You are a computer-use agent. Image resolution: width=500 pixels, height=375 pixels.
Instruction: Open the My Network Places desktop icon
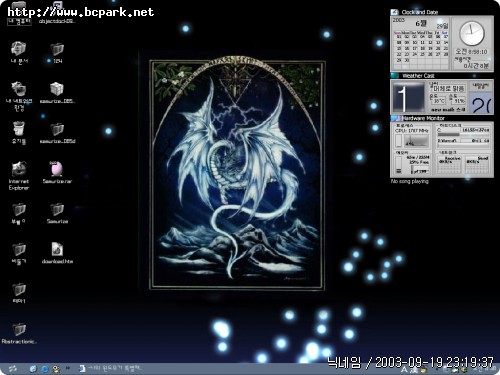coord(19,96)
